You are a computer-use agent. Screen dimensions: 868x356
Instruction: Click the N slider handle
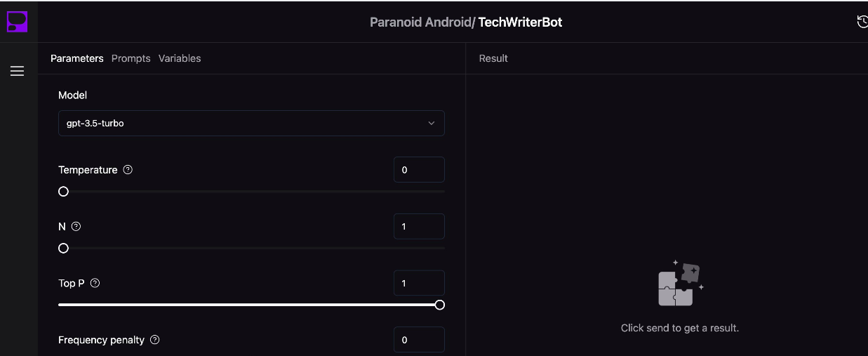[x=64, y=248]
